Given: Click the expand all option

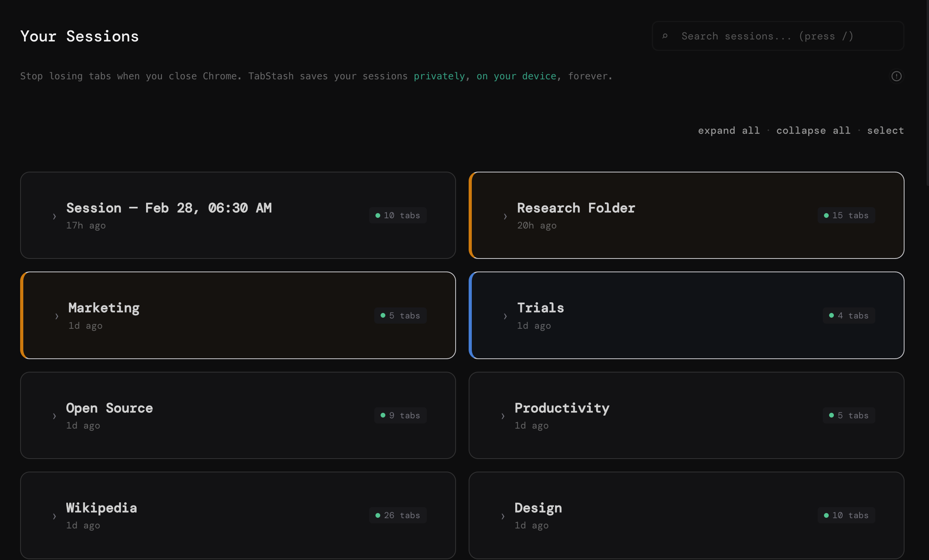Looking at the screenshot, I should point(728,130).
